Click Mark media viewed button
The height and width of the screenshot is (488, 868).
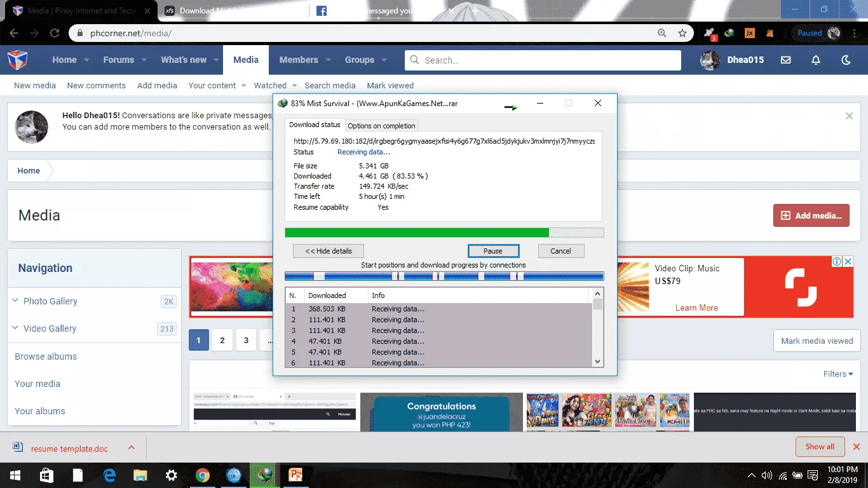pyautogui.click(x=817, y=341)
